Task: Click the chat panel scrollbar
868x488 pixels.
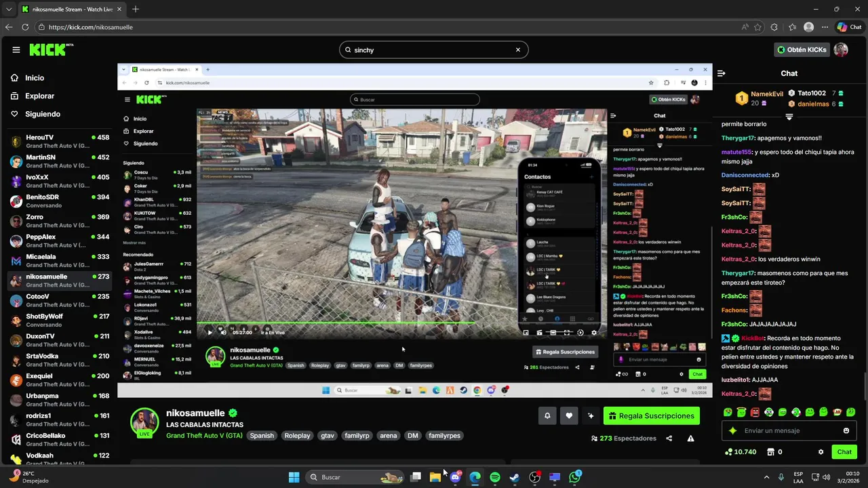Action: pos(865,386)
